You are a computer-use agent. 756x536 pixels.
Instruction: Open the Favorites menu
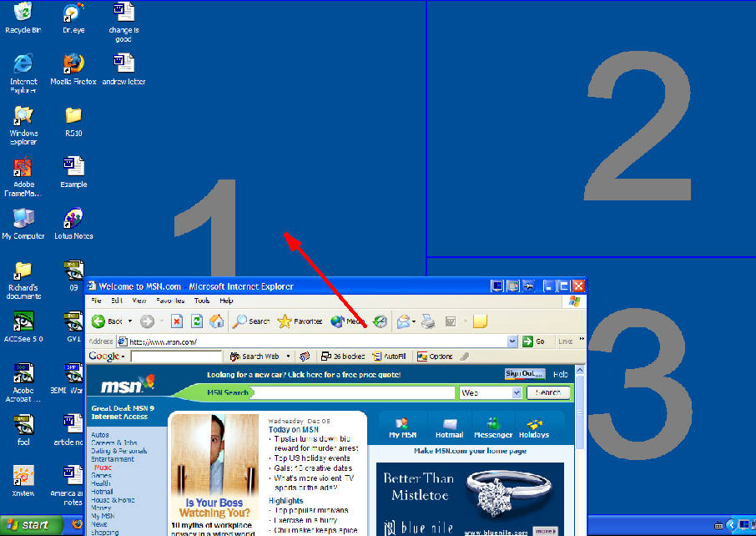pyautogui.click(x=170, y=301)
